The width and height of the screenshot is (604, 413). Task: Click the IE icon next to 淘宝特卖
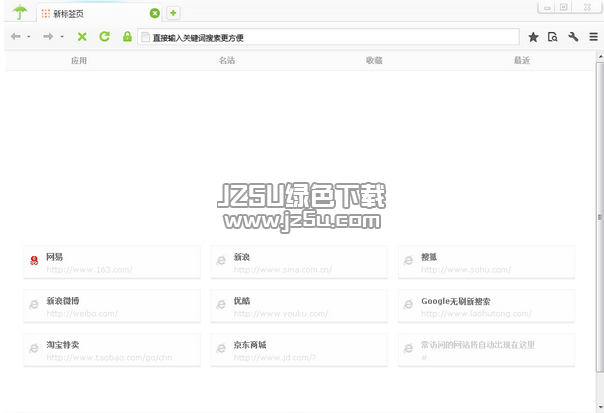click(34, 349)
